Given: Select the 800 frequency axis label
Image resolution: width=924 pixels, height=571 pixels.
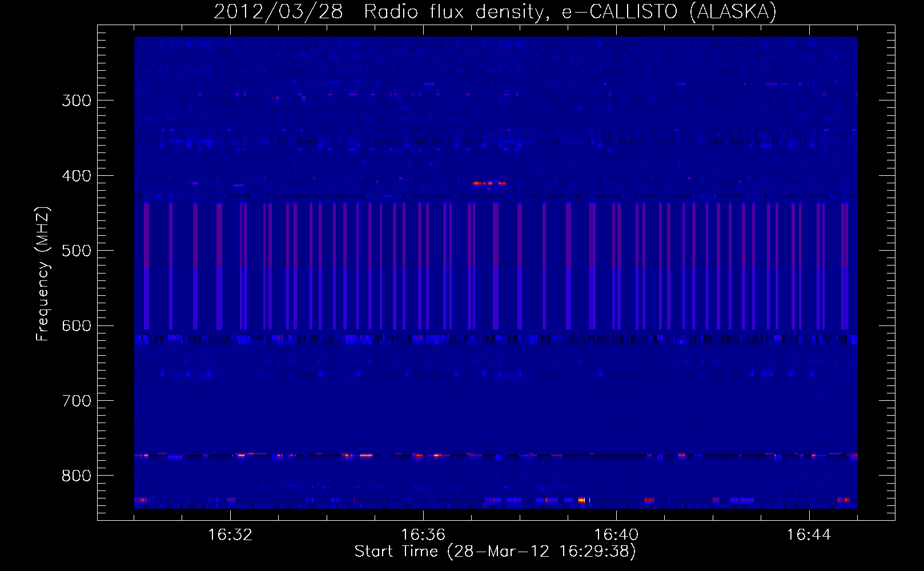Looking at the screenshot, I should (77, 476).
